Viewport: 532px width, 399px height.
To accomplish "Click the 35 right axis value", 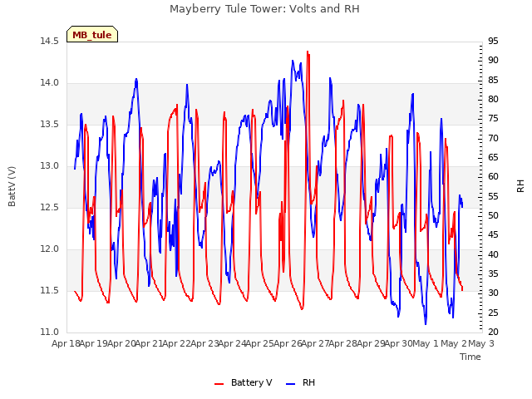I will point(493,273).
